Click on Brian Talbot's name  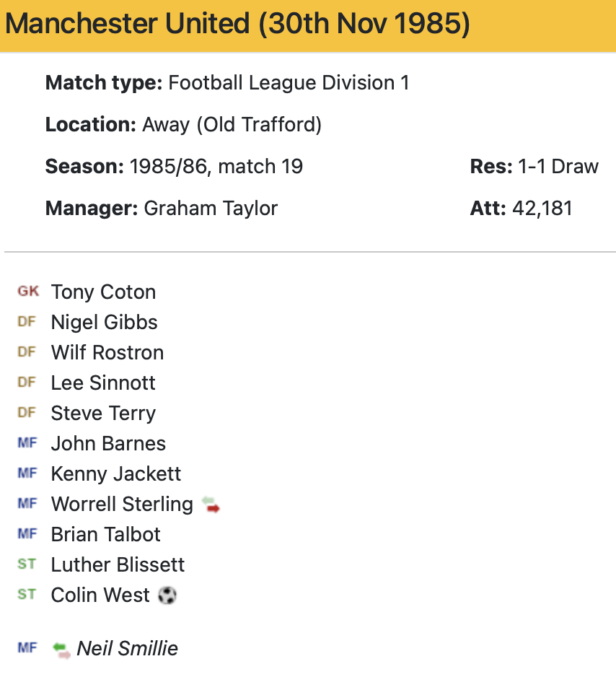tap(105, 535)
